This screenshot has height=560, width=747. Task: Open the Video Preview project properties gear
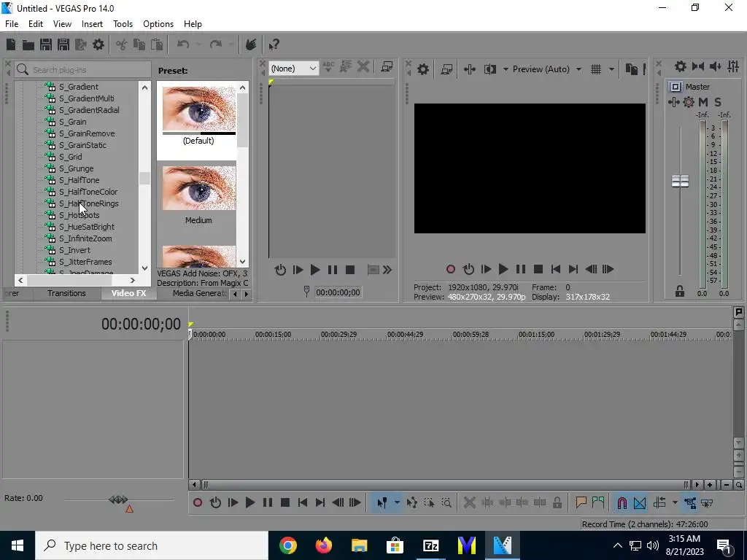tap(422, 69)
